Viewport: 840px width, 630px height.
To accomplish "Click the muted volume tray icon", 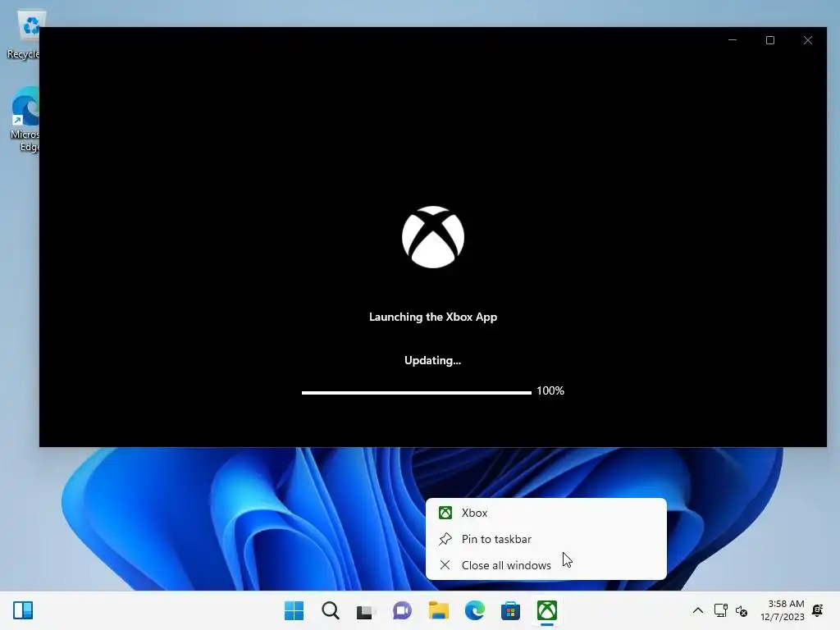I will (742, 610).
